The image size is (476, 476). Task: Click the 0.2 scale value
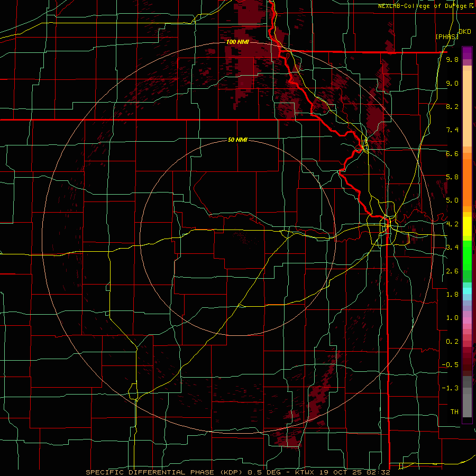point(452,342)
